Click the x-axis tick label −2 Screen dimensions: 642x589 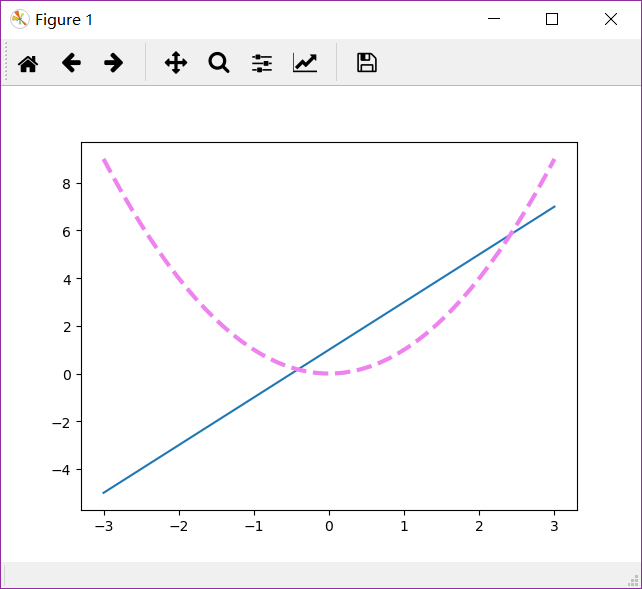pos(179,526)
